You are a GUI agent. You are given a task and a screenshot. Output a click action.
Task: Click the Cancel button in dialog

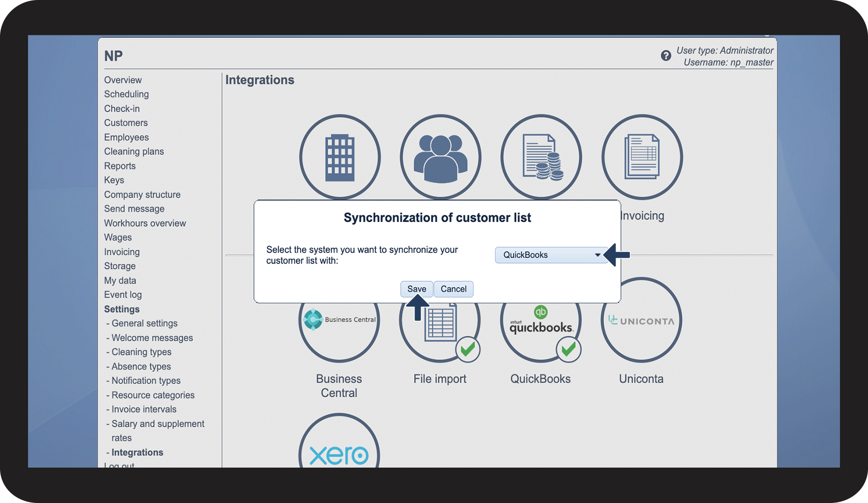click(x=453, y=289)
